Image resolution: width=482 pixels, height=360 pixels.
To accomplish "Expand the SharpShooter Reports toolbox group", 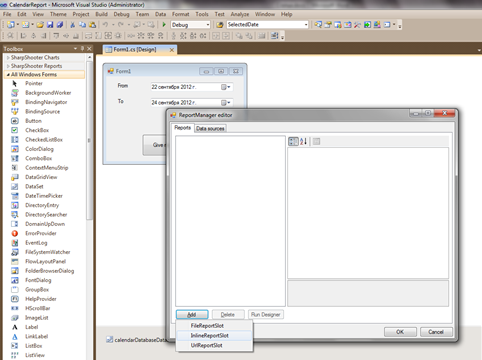I will pos(8,66).
